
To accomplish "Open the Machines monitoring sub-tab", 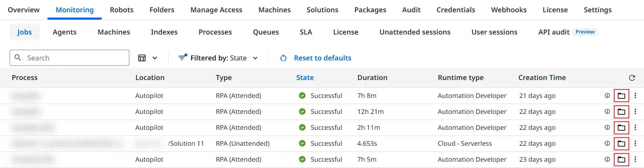I will [114, 32].
